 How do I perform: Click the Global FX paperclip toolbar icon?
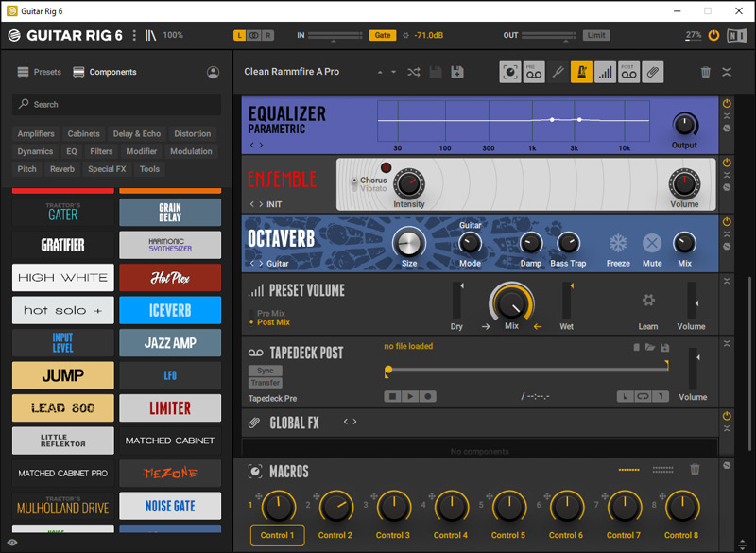pos(652,72)
